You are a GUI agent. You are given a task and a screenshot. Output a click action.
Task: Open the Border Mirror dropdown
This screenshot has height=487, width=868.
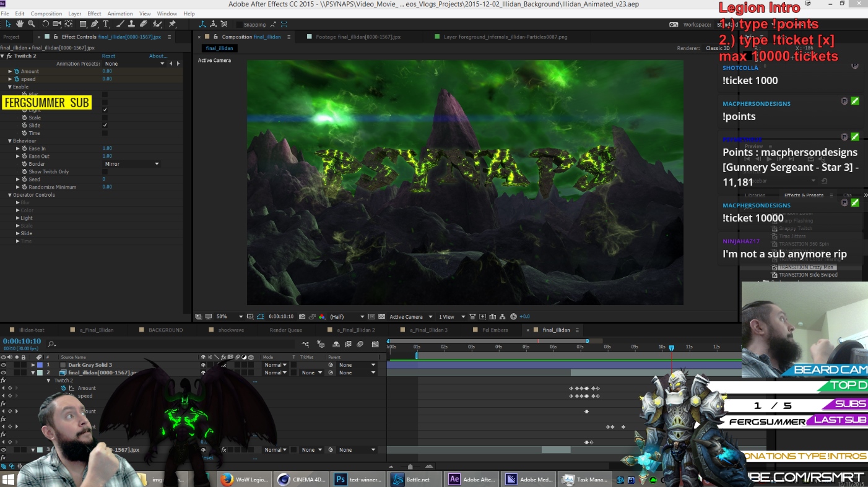[131, 164]
